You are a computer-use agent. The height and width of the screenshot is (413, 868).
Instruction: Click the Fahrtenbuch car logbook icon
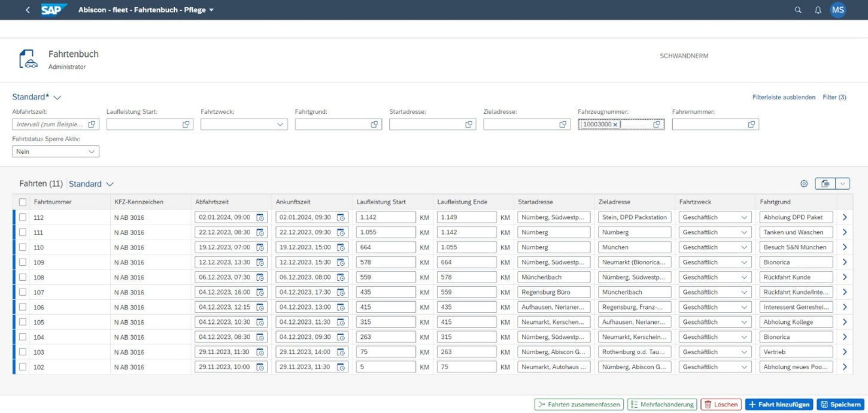tap(28, 59)
